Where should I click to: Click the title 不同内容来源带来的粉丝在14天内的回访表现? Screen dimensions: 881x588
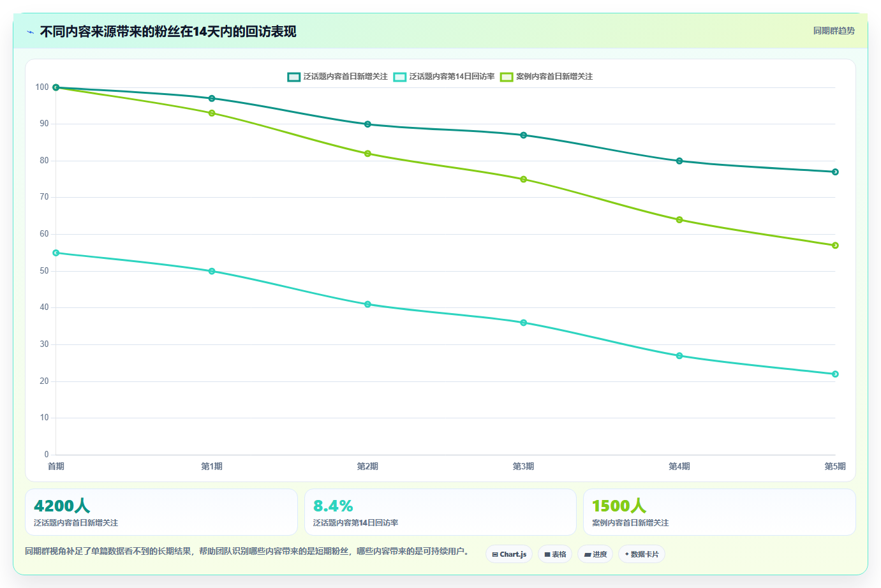coord(168,31)
